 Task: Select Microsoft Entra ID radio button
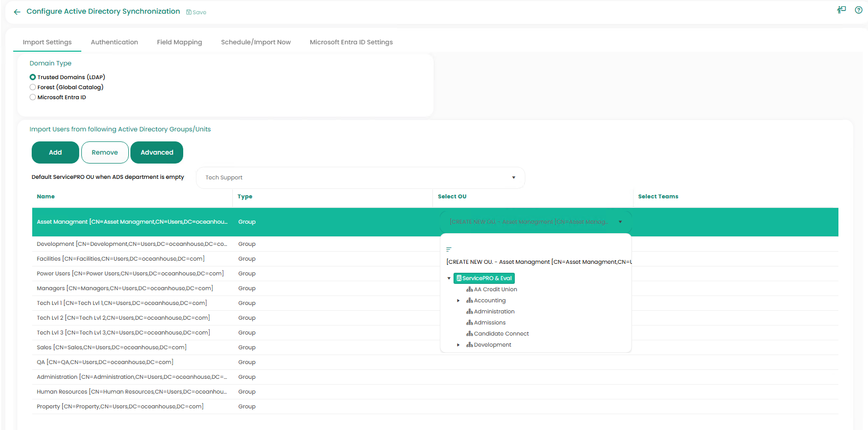click(33, 97)
